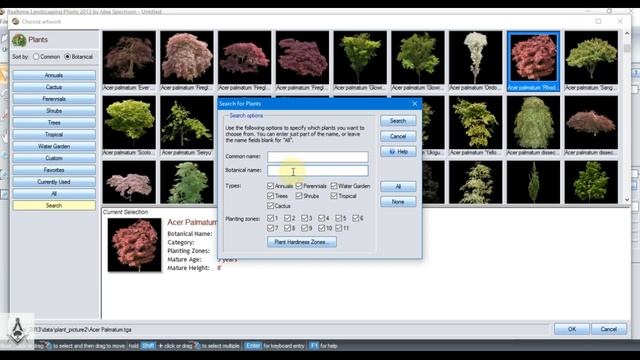Viewport: 640px width, 360px height.
Task: Select the highlighted Acer palmatum 'Rhod...' thumbnail
Action: [x=533, y=58]
